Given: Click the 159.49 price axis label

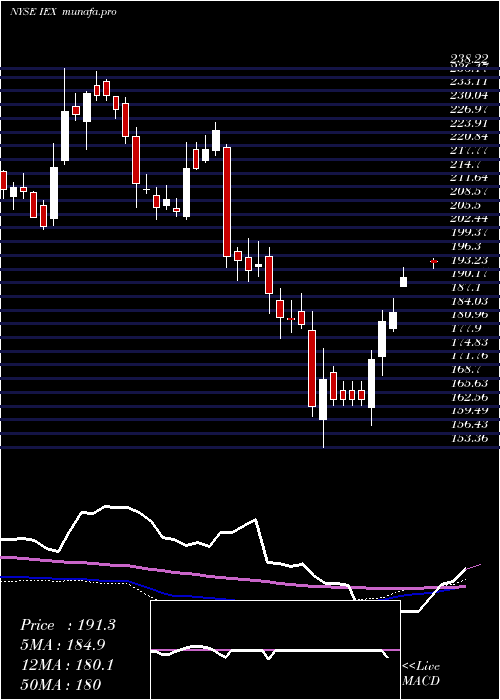Looking at the screenshot, I should [x=468, y=411].
